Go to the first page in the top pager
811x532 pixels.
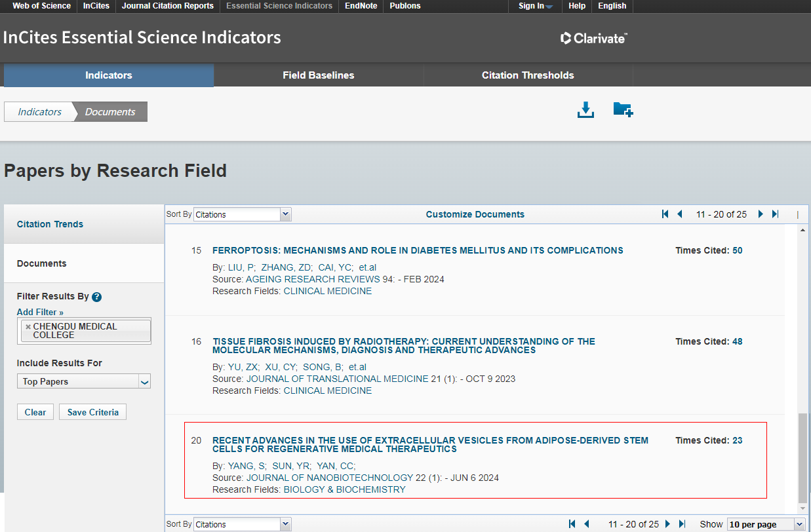[x=665, y=214]
